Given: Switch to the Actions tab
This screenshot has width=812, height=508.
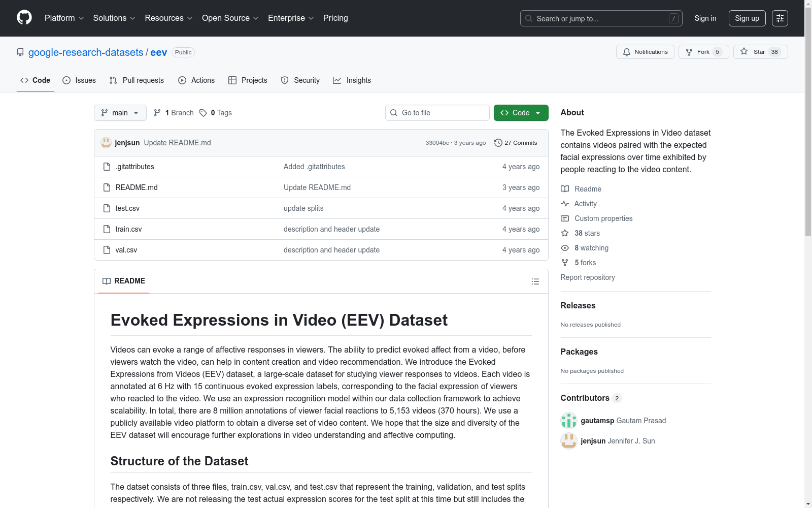Looking at the screenshot, I should 196,80.
